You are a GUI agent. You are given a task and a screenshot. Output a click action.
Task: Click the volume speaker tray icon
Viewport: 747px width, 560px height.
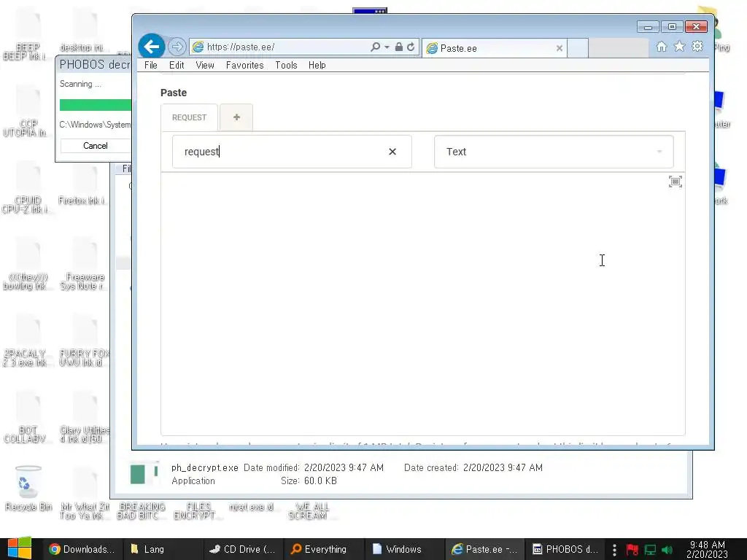(x=667, y=550)
